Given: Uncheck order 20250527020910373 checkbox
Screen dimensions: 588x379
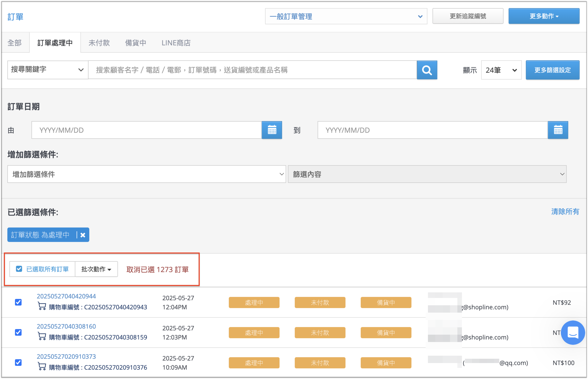Looking at the screenshot, I should tap(18, 362).
